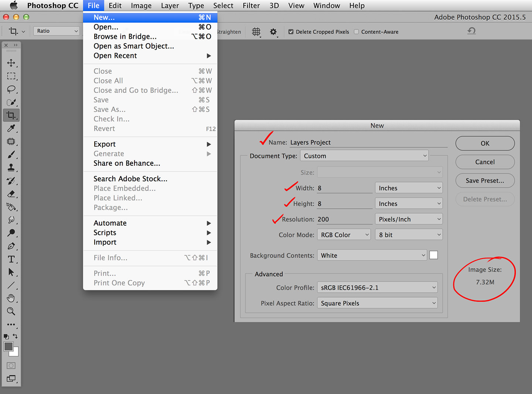Open the Pixel Aspect Ratio dropdown

pyautogui.click(x=378, y=303)
